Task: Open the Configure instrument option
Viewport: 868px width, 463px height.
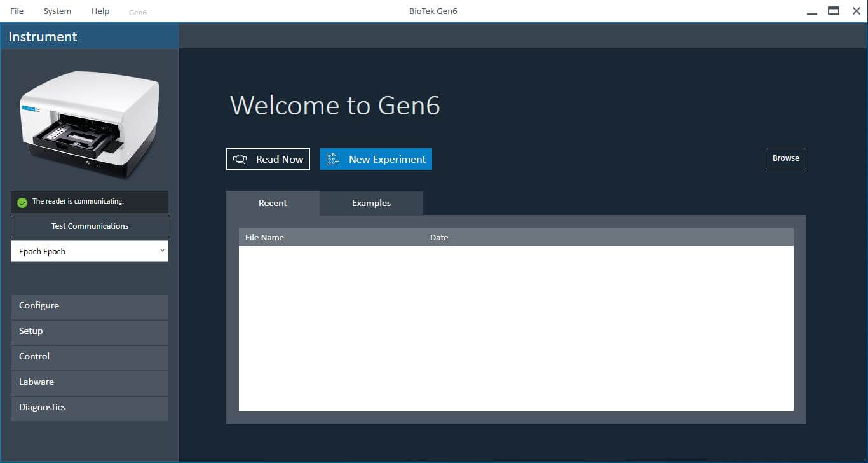Action: coord(90,306)
